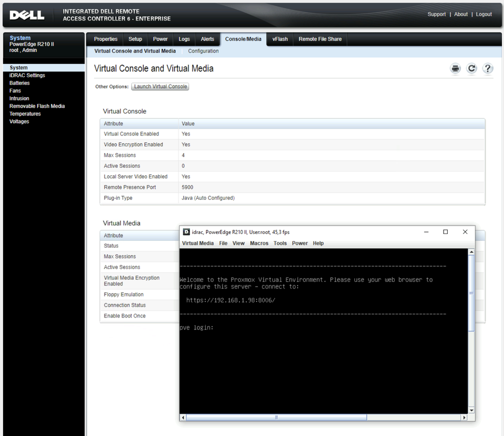Expand the Tools menu in console

tap(280, 243)
